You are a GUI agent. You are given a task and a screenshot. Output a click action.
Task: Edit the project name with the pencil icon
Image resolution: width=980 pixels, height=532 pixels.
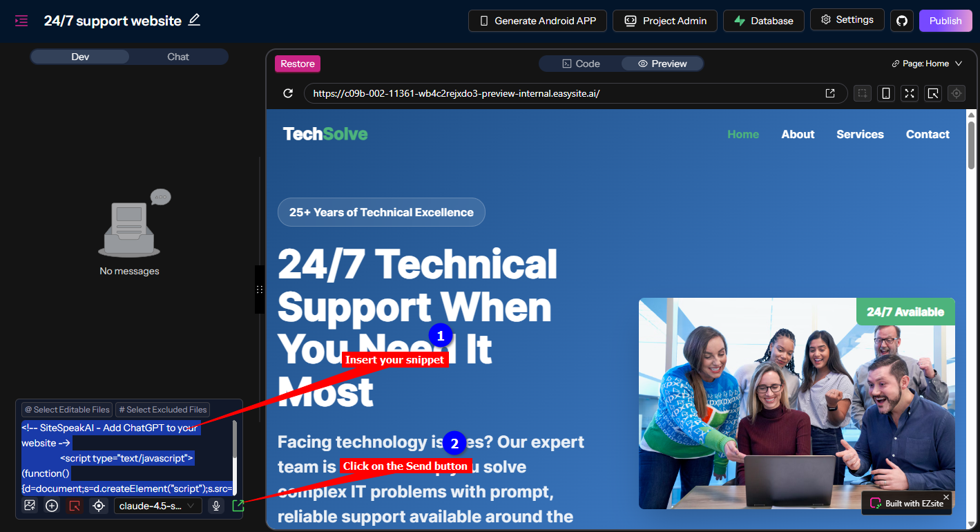pos(194,20)
